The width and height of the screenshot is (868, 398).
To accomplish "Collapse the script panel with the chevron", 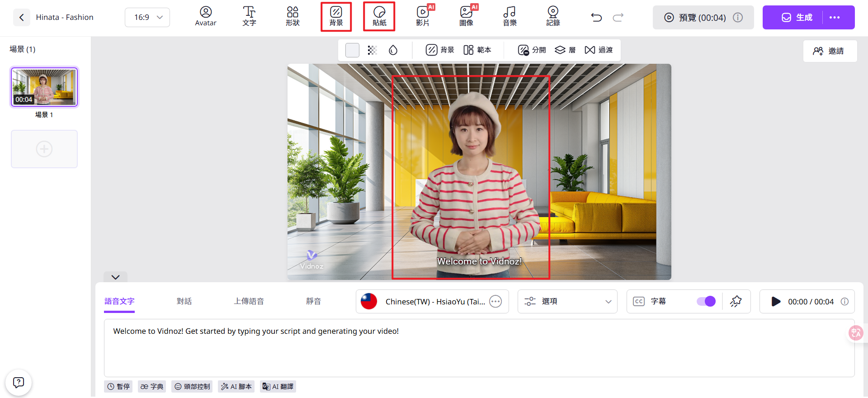I will coord(115,277).
